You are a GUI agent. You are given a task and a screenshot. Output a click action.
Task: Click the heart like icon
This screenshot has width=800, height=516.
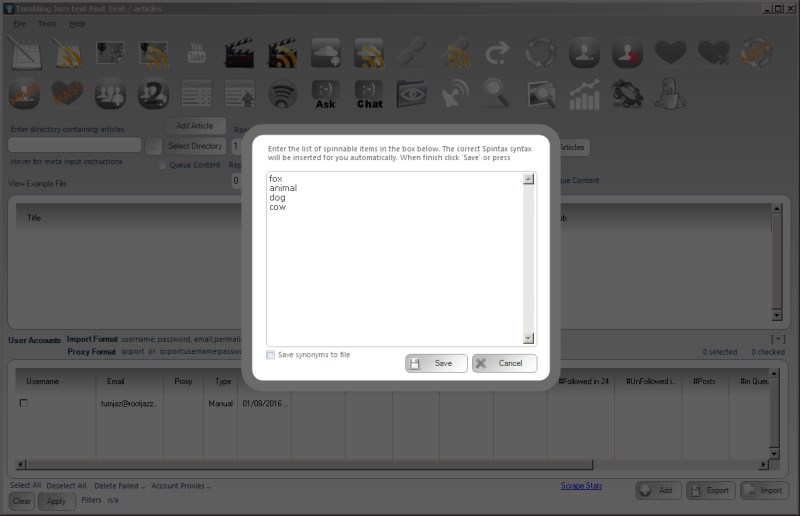point(670,52)
